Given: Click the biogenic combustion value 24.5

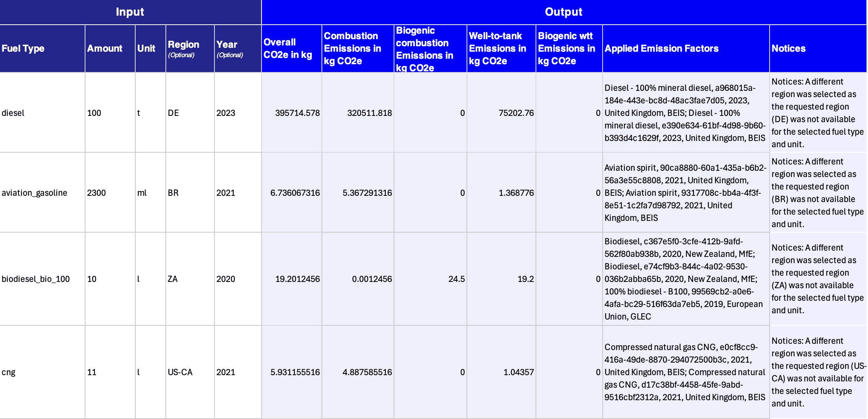Looking at the screenshot, I should [456, 279].
